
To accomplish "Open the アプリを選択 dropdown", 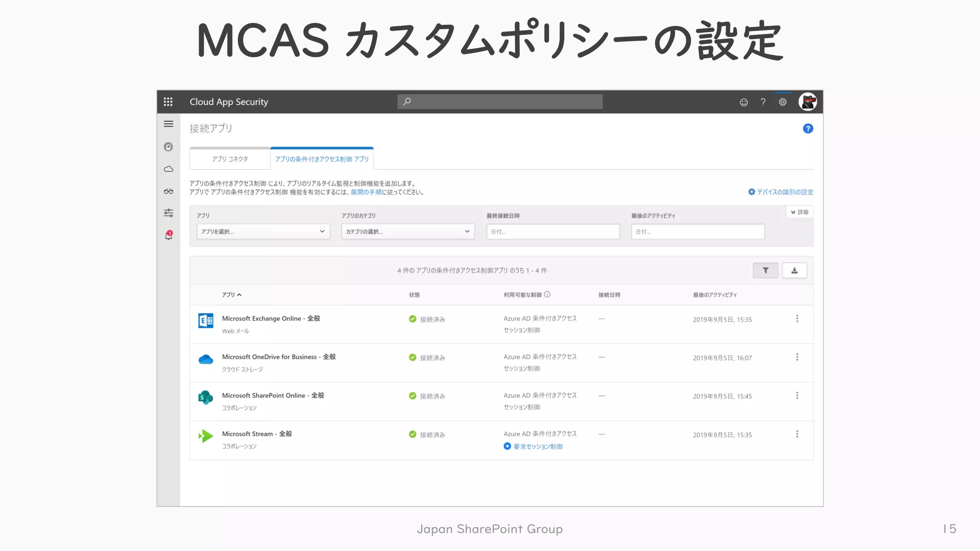I will pyautogui.click(x=263, y=231).
